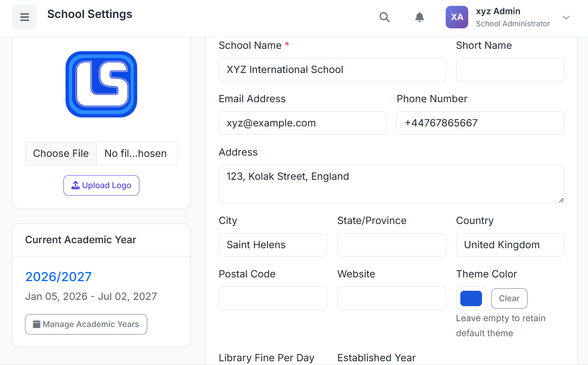This screenshot has width=588, height=365.
Task: Edit the Email Address field
Action: [x=302, y=123]
